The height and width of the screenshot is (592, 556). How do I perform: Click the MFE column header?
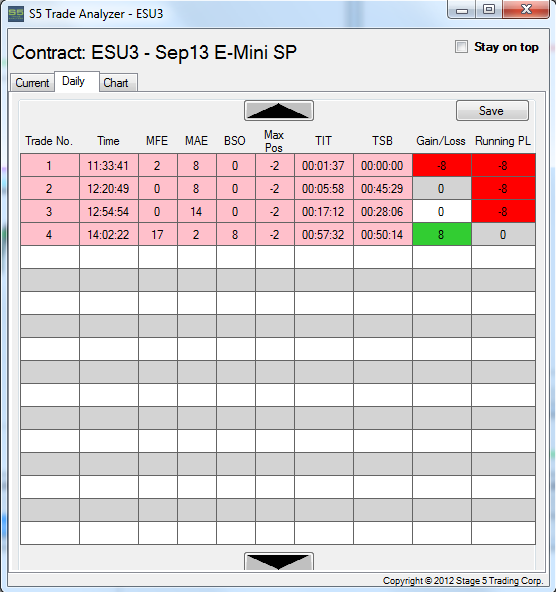[157, 141]
